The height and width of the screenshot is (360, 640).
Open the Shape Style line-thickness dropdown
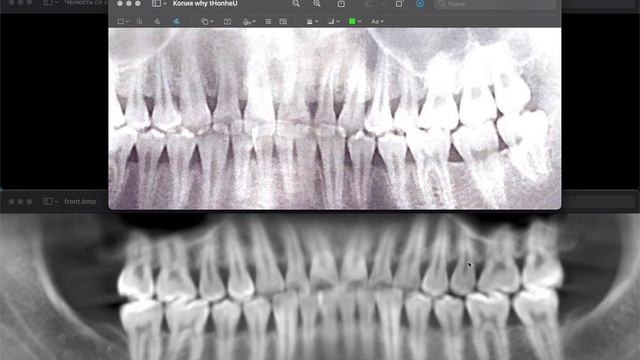click(312, 21)
